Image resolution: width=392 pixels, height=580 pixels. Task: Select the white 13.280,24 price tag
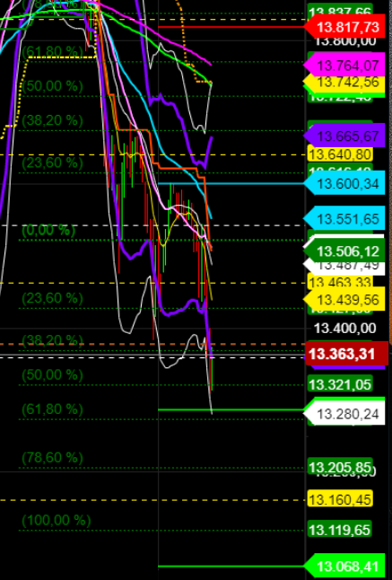tap(345, 414)
